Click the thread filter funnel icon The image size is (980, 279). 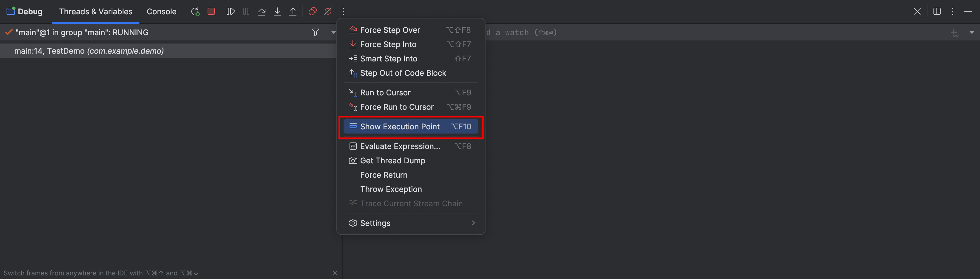click(315, 32)
